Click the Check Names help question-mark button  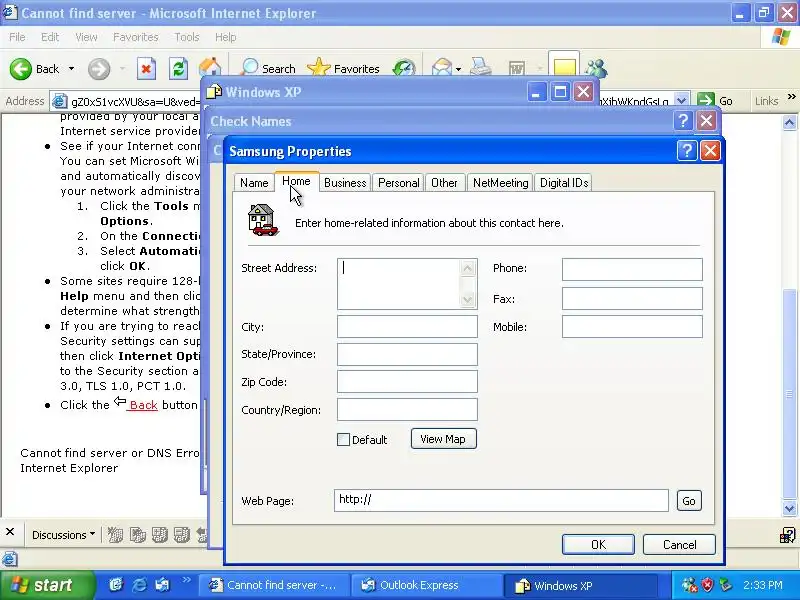pos(683,121)
